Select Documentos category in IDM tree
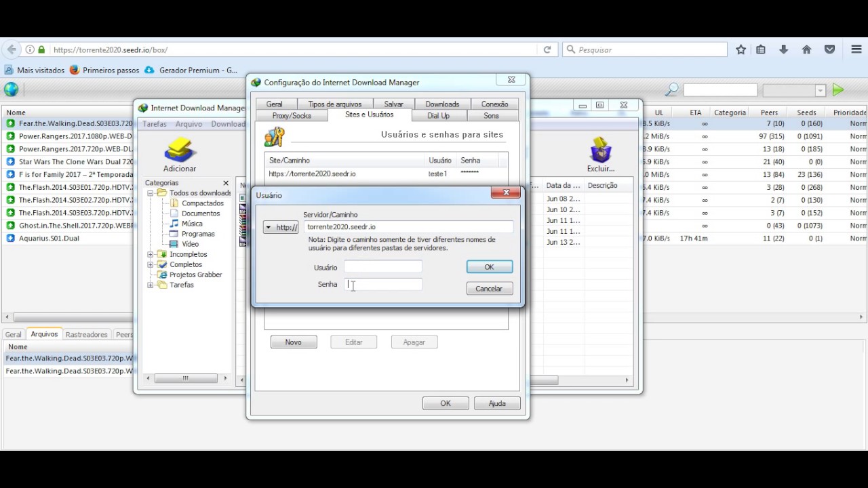Image resolution: width=868 pixels, height=488 pixels. [x=200, y=213]
